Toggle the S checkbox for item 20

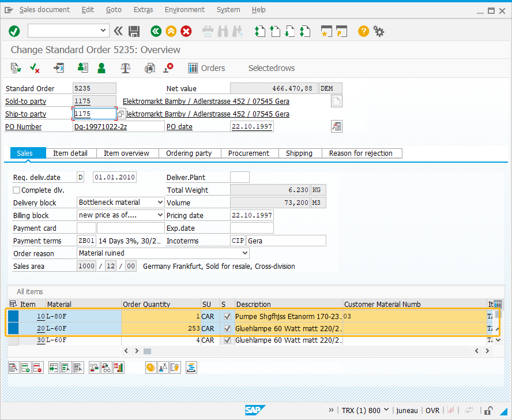(227, 328)
